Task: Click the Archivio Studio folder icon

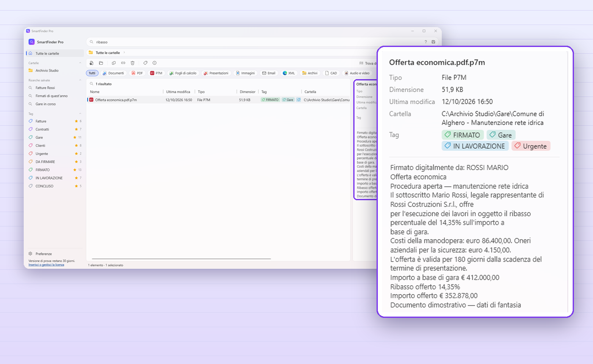Action: coord(30,70)
